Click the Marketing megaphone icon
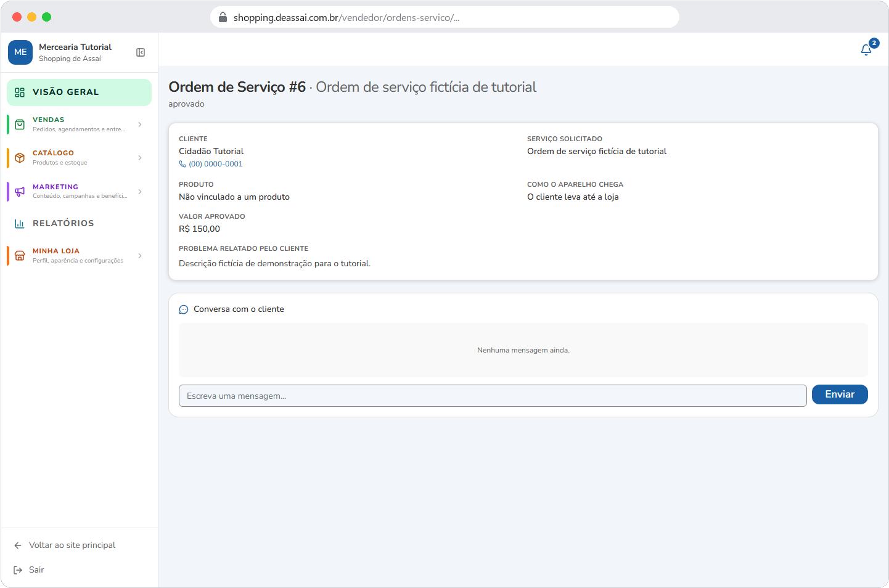Screen dimensions: 889x588 20,192
